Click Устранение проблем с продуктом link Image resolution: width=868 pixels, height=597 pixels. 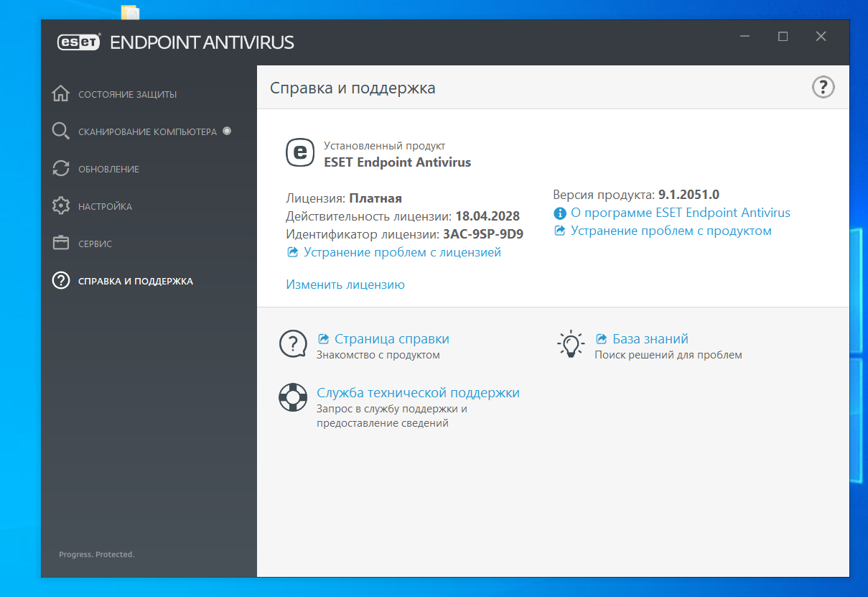coord(671,231)
